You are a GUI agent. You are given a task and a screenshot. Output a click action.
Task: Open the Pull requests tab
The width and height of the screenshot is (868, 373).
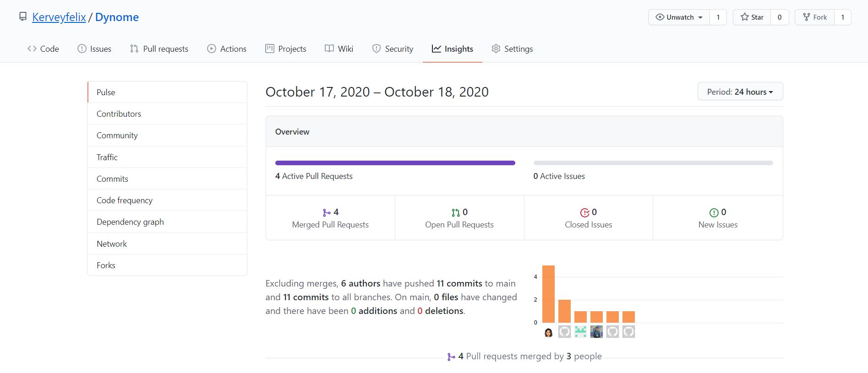click(x=159, y=49)
